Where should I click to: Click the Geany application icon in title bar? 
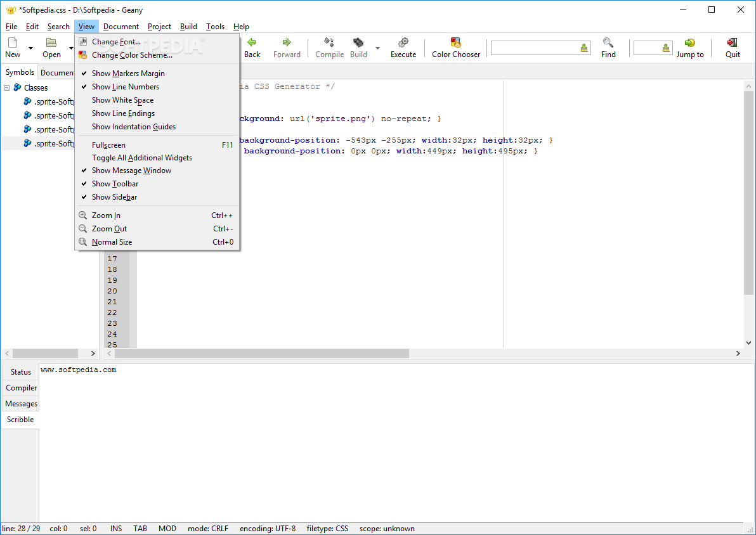click(x=11, y=10)
